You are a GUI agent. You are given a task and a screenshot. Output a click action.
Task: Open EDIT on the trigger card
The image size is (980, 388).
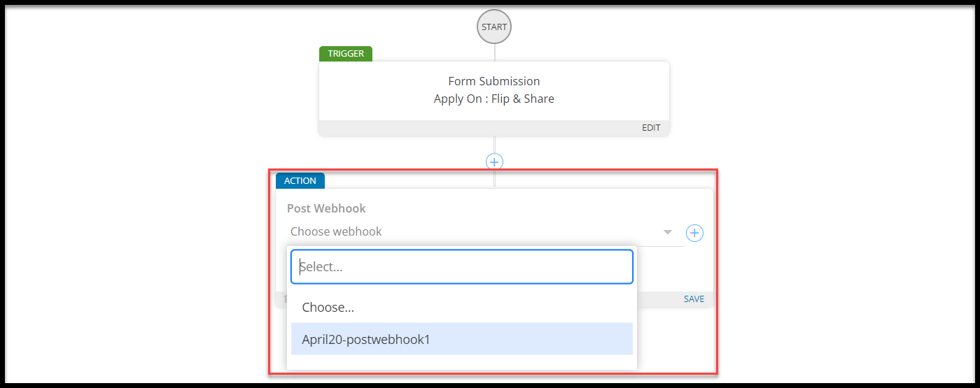coord(651,128)
